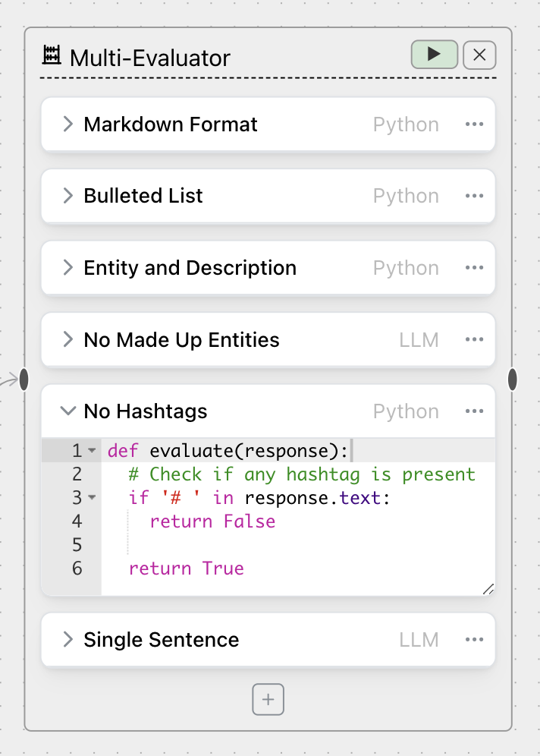This screenshot has height=756, width=540.
Task: Open options for Entity and Description evaluator
Action: point(474,267)
